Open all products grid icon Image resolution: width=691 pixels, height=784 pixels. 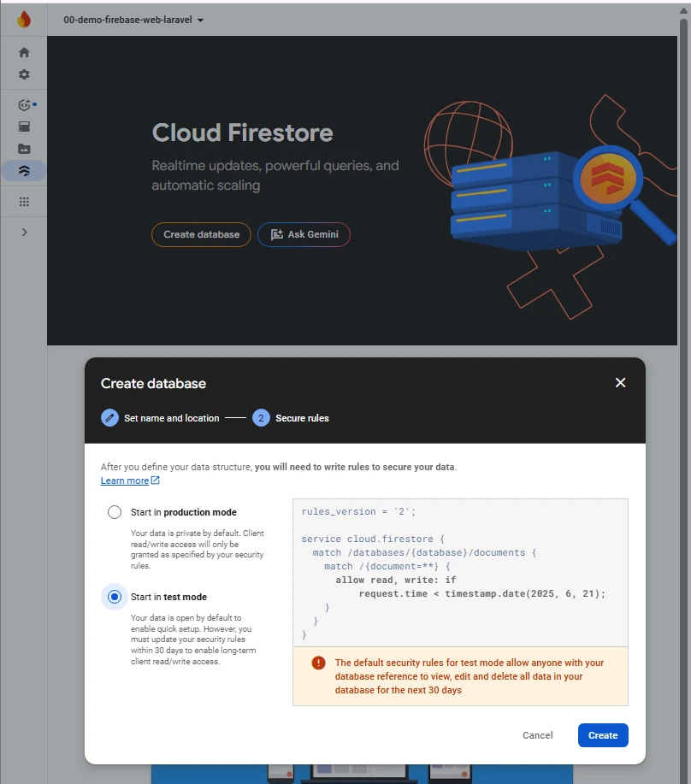[x=24, y=202]
